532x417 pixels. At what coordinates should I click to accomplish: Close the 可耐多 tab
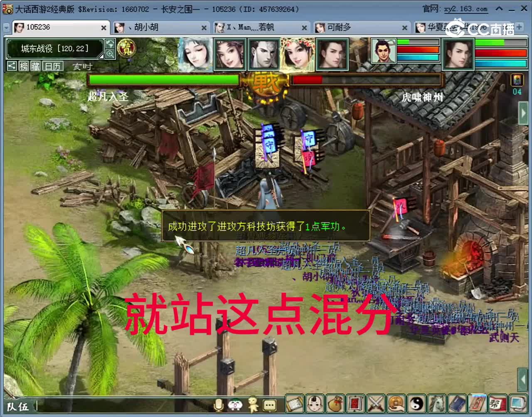click(404, 28)
